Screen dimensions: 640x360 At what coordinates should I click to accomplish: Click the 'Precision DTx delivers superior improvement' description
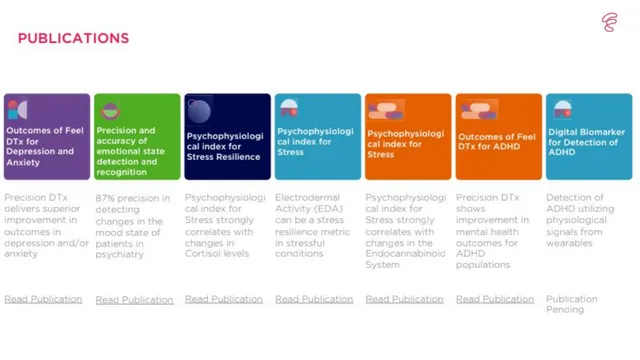point(47,225)
